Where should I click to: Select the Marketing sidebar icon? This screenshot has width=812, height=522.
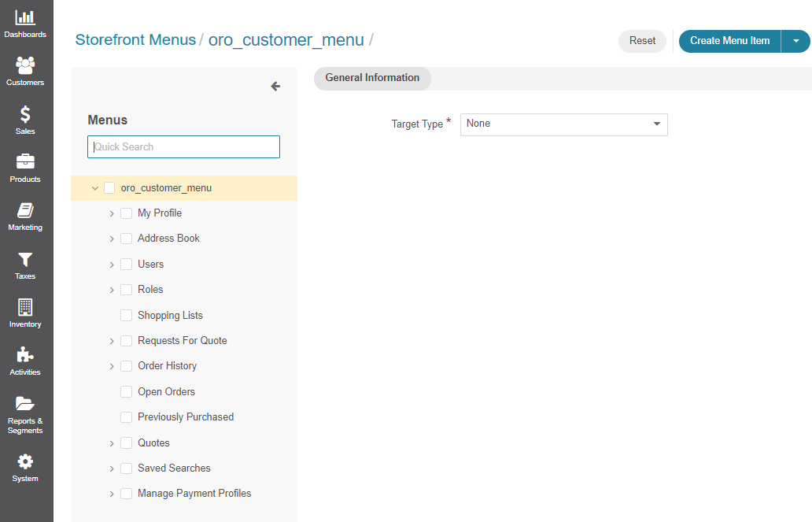coord(25,210)
